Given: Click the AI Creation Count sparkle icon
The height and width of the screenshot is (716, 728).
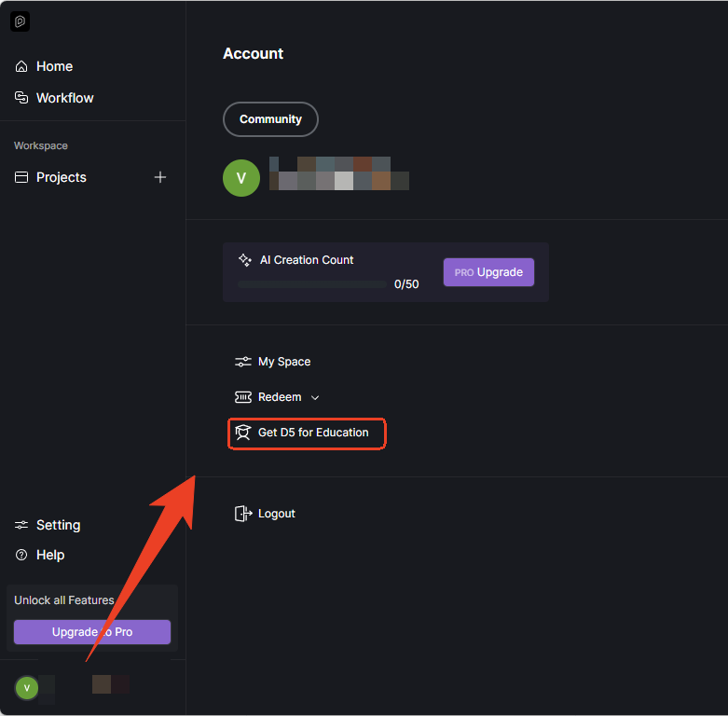Looking at the screenshot, I should click(245, 260).
